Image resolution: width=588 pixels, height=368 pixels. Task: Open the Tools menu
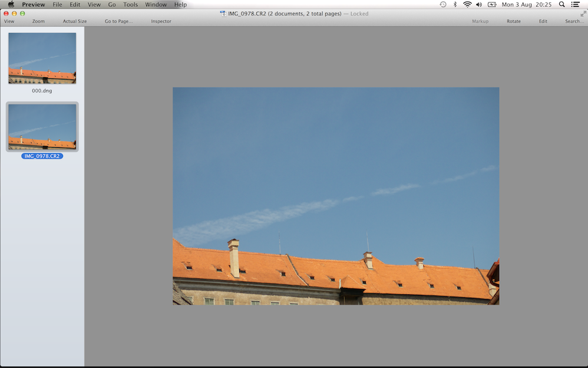130,4
